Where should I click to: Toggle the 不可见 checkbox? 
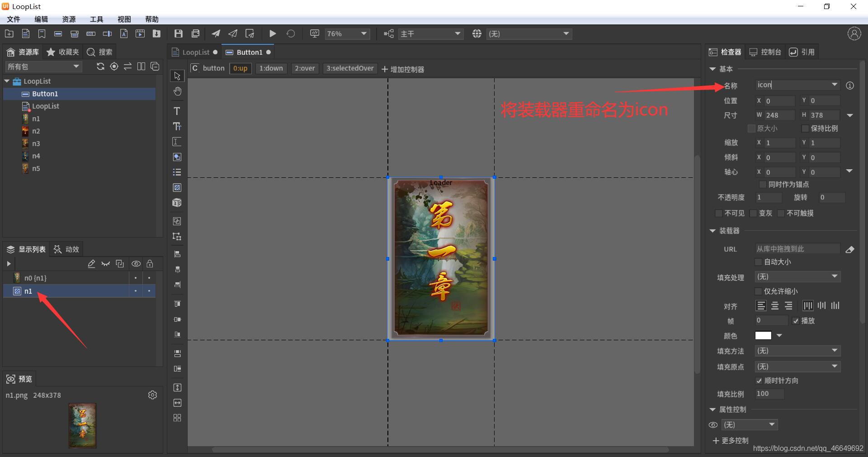click(x=718, y=213)
